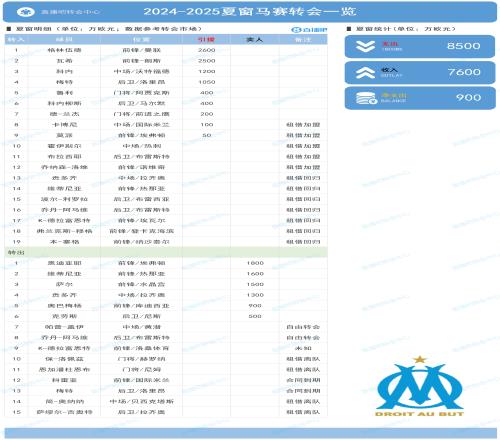Click the title text 2024-2025
The image size is (500, 440).
point(182,12)
